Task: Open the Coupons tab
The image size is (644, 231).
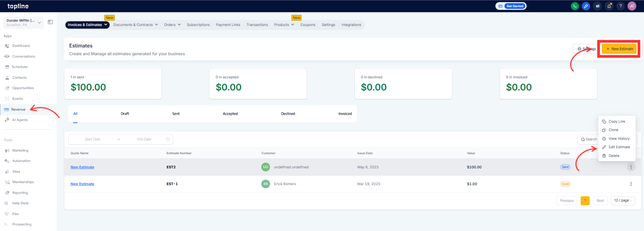Action: [308, 25]
